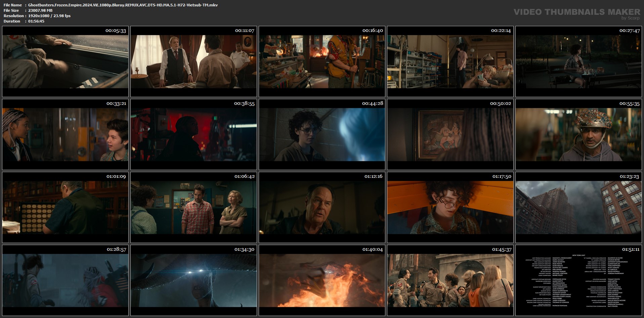Viewport: 644px width, 318px height.
Task: Click the File Name label
Action: click(x=13, y=5)
